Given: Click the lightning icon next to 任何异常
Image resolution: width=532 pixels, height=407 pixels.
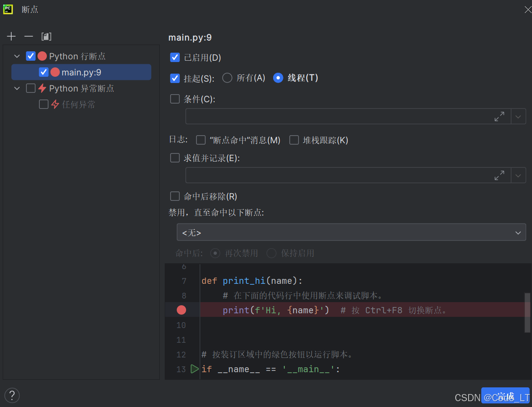Looking at the screenshot, I should pyautogui.click(x=55, y=104).
